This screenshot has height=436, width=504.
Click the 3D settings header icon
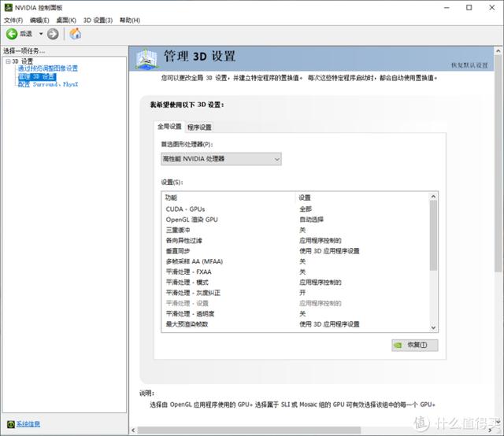(x=147, y=59)
